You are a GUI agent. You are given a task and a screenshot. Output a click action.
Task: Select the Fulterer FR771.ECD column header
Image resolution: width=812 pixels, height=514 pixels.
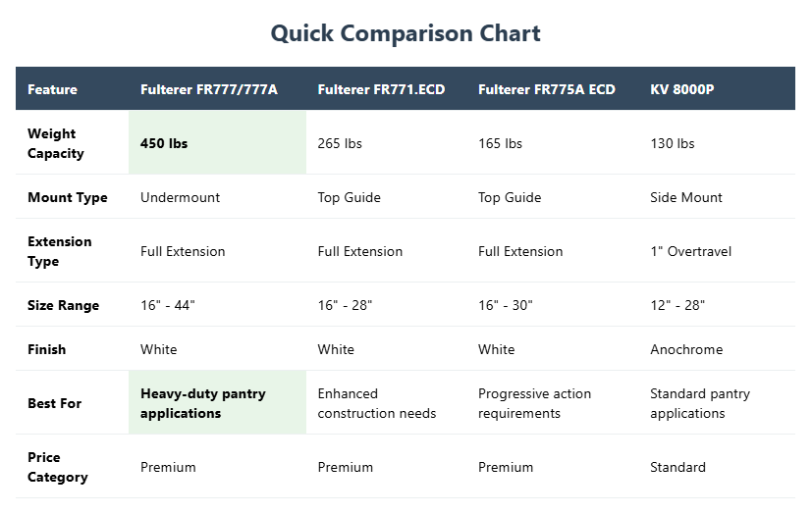point(381,89)
